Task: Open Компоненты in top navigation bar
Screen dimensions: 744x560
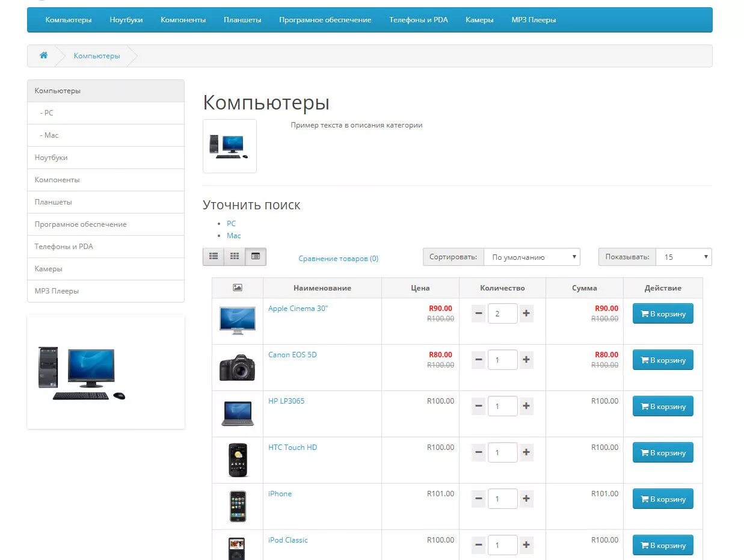Action: (183, 20)
